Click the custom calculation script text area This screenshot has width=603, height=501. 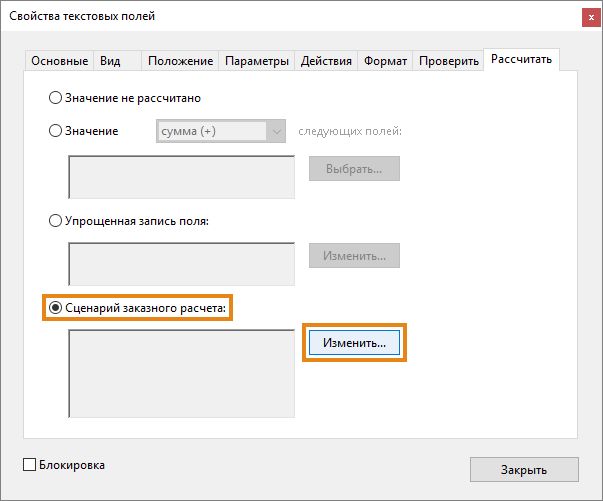181,372
